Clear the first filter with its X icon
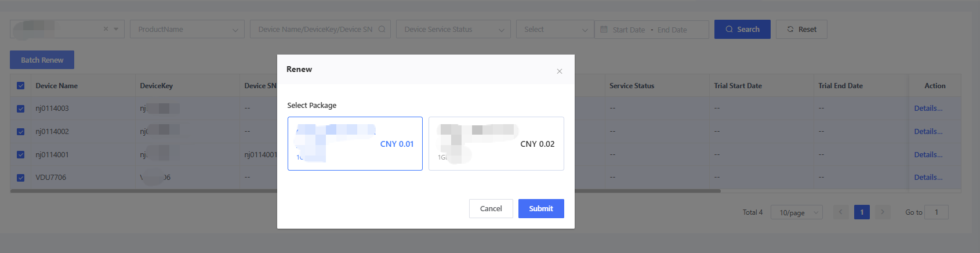Viewport: 980px width, 253px height. (106, 29)
